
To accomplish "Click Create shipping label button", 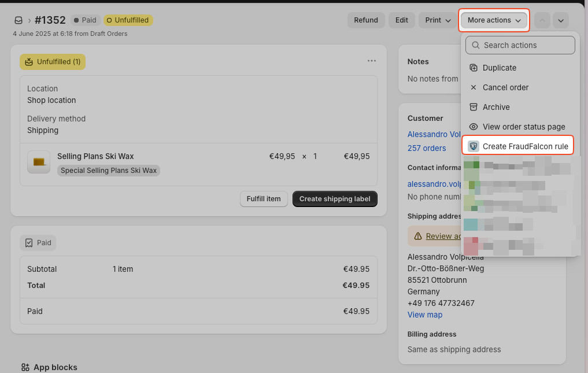I will [x=335, y=199].
